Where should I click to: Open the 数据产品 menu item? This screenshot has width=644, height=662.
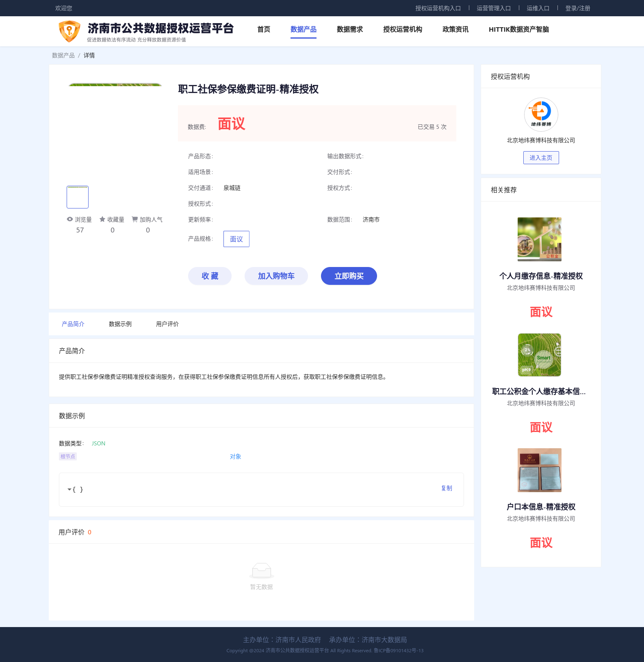click(304, 29)
